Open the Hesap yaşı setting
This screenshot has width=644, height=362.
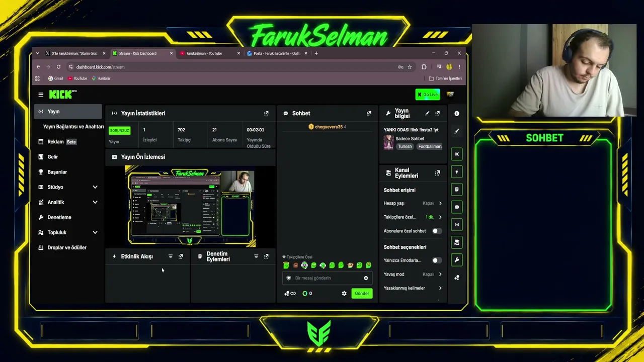(x=413, y=204)
